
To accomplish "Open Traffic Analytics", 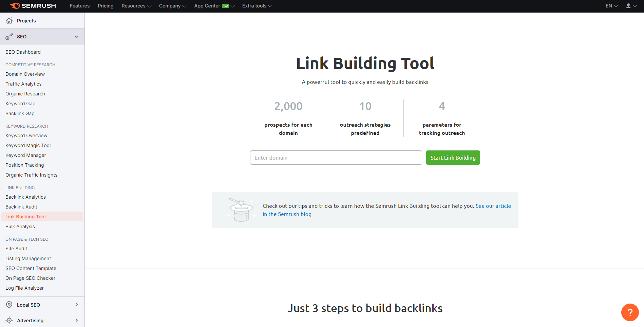I will [x=23, y=84].
